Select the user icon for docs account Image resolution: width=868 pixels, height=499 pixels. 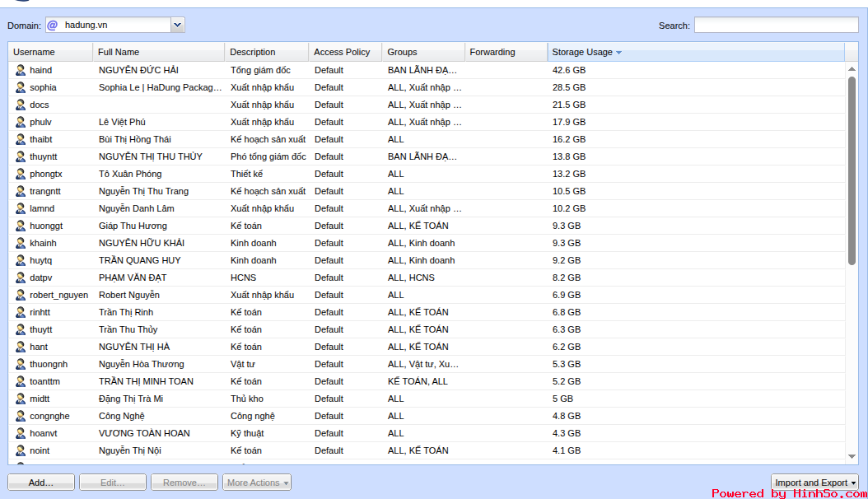21,105
